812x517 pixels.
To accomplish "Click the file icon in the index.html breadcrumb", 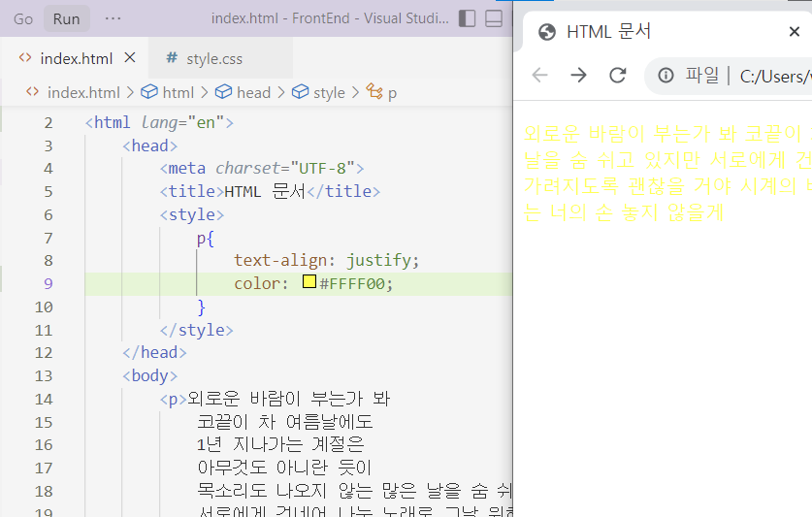I will coord(32,92).
